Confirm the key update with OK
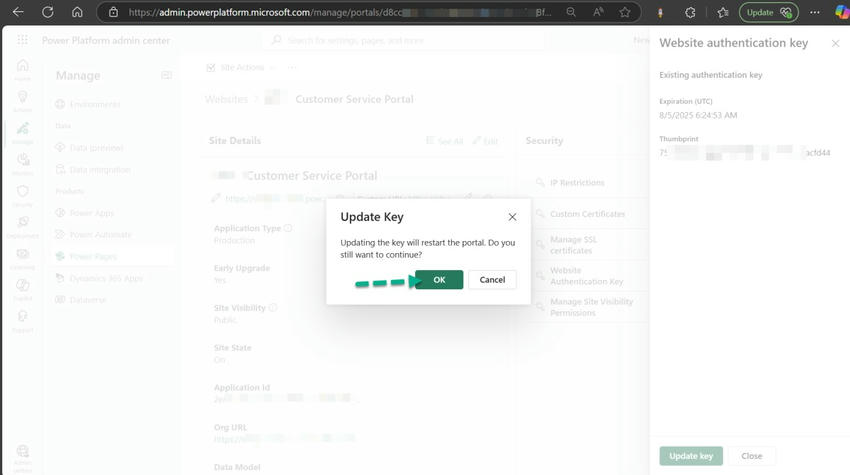 (439, 280)
